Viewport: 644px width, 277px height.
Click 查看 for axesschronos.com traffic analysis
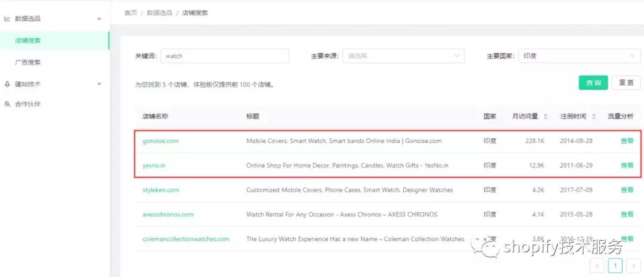pos(627,214)
